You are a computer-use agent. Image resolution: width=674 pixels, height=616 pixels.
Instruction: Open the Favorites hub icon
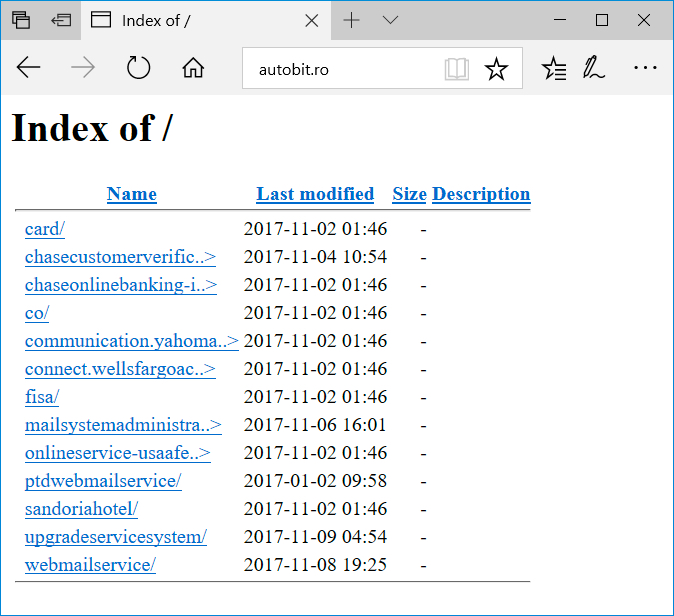tap(554, 69)
